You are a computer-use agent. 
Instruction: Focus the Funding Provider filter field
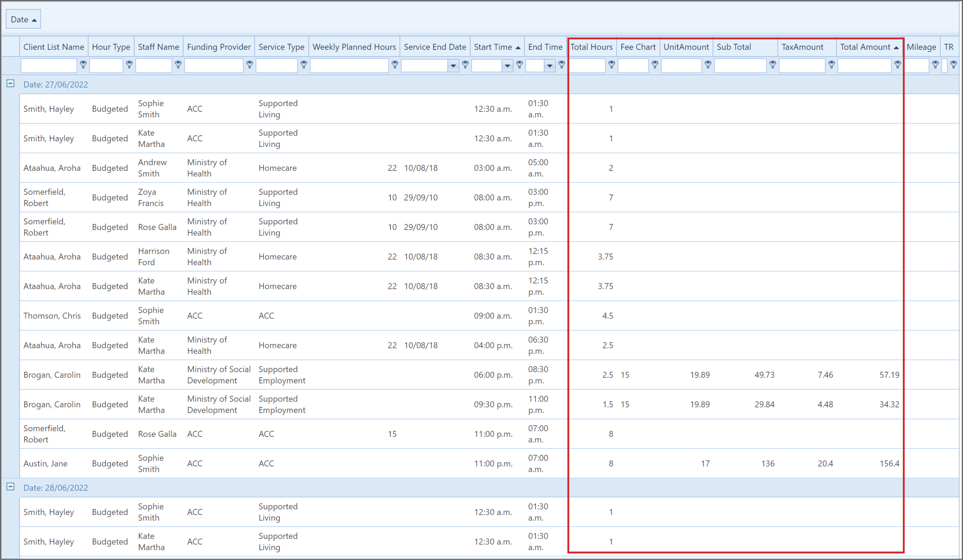point(214,66)
